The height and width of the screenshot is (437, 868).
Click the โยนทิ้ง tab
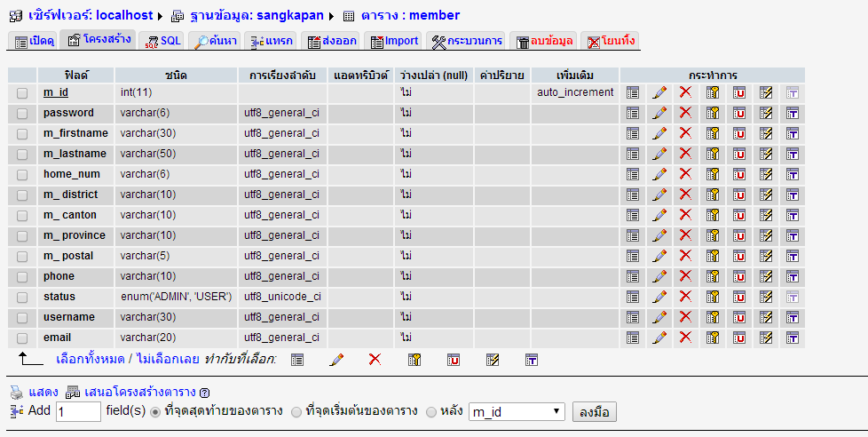pos(611,41)
